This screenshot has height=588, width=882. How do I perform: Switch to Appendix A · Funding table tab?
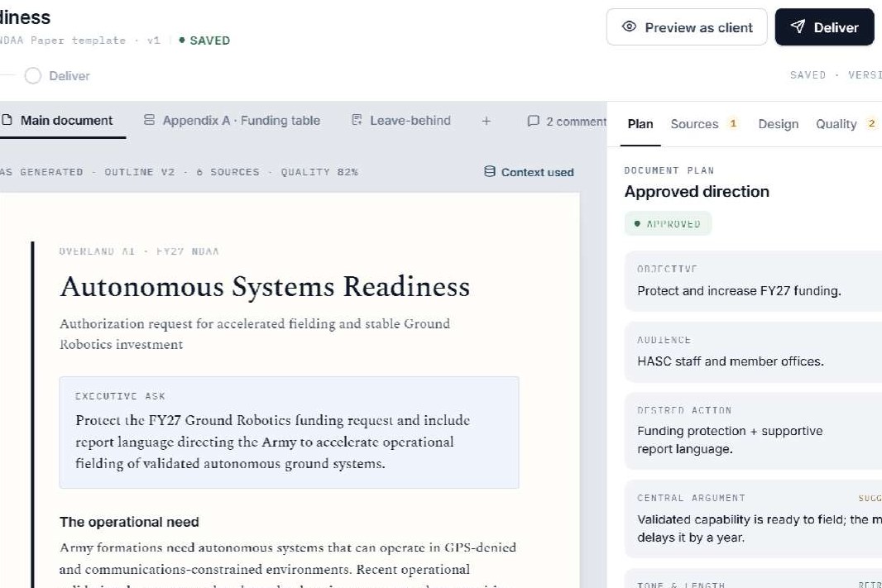click(232, 120)
